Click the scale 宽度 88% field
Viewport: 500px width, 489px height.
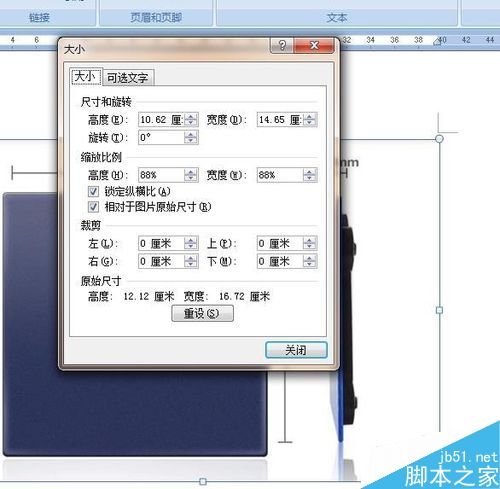tap(280, 175)
